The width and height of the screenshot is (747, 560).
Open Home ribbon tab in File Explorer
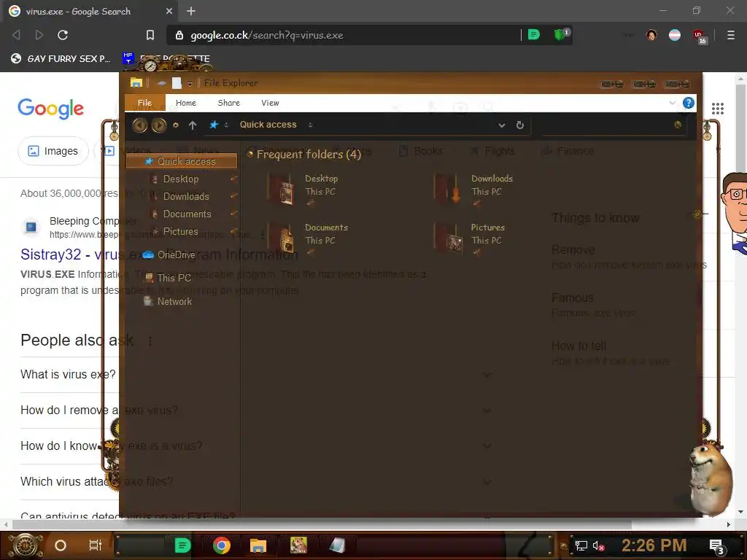[186, 103]
